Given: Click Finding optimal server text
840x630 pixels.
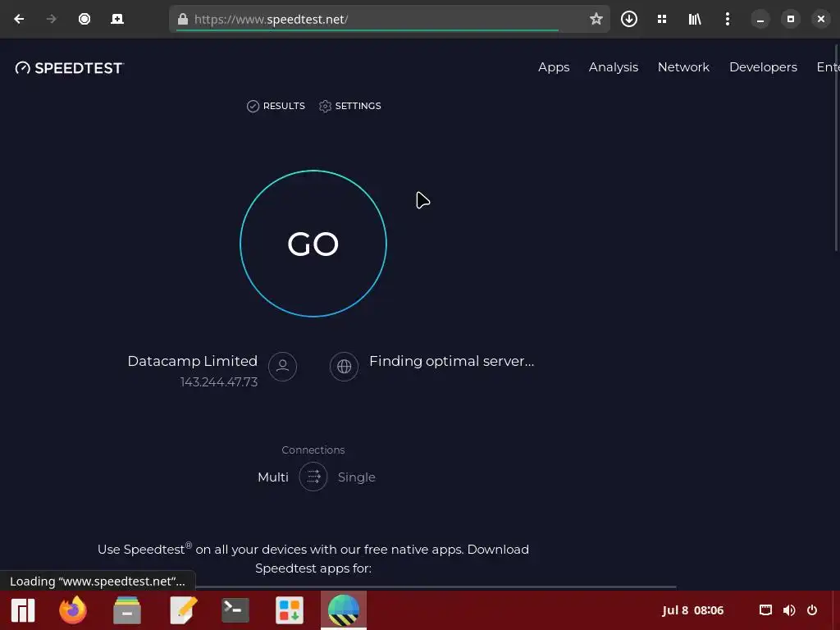Looking at the screenshot, I should tap(452, 361).
